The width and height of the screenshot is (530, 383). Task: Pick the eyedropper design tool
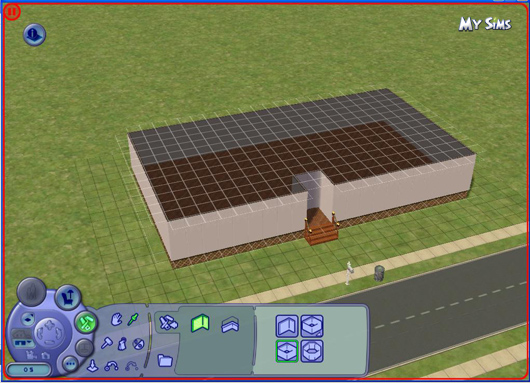pos(133,319)
